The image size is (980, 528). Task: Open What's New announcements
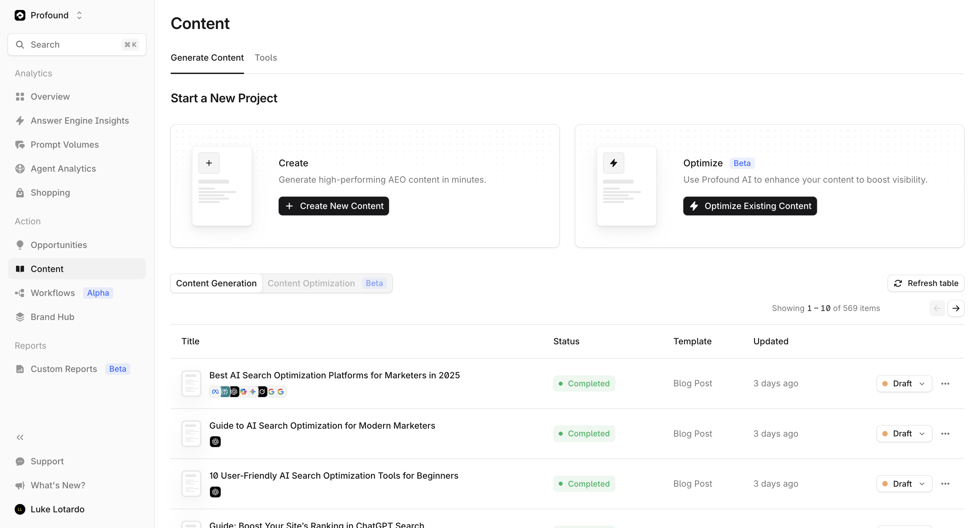click(x=77, y=485)
